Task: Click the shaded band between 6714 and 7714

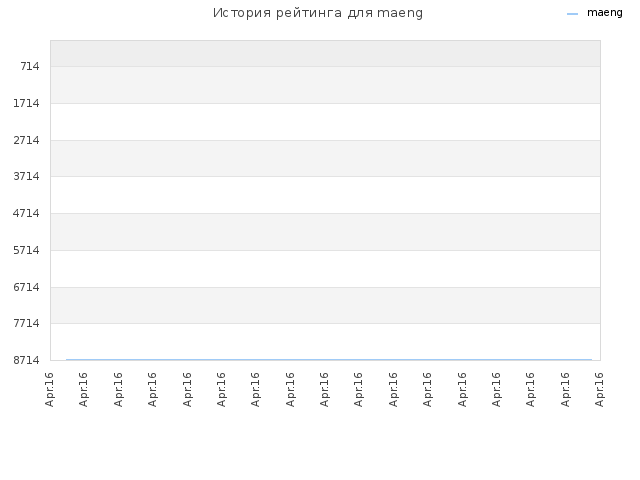Action: 325,305
